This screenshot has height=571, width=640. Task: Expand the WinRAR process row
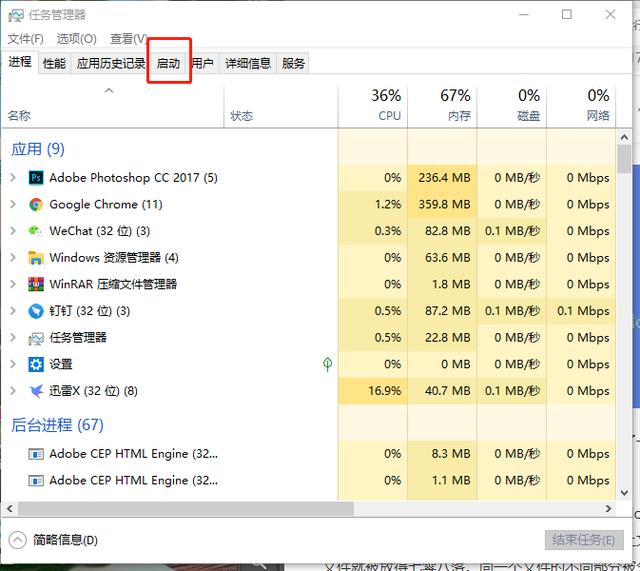click(13, 284)
